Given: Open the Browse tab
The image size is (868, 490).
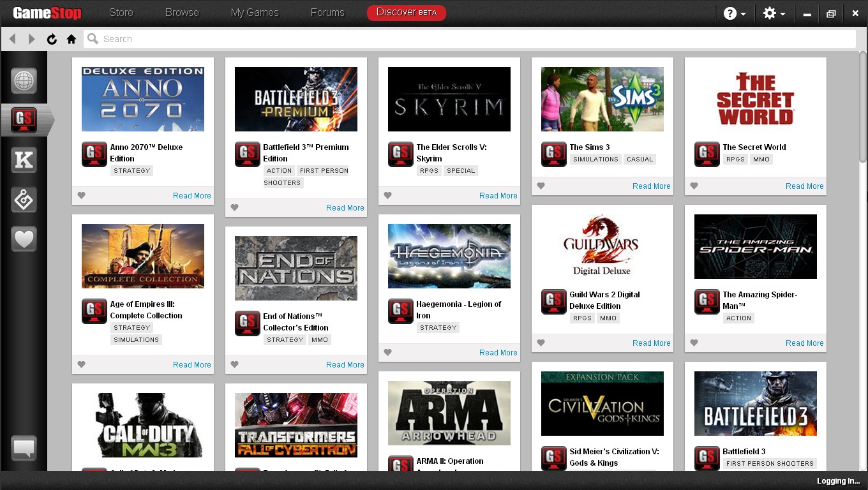Looking at the screenshot, I should coord(182,12).
